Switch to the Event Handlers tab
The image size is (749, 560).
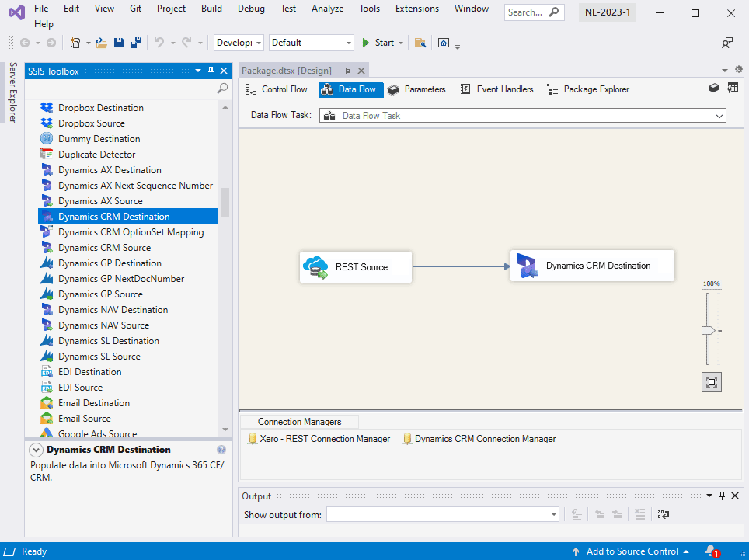click(x=496, y=89)
